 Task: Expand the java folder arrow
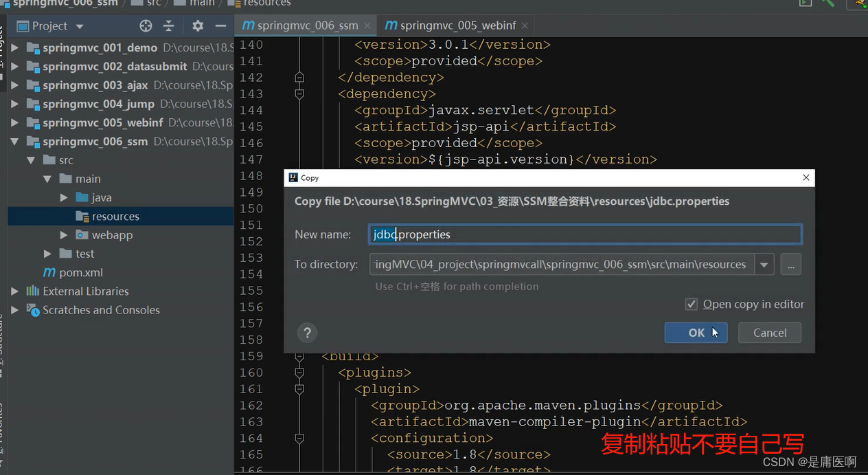[64, 197]
